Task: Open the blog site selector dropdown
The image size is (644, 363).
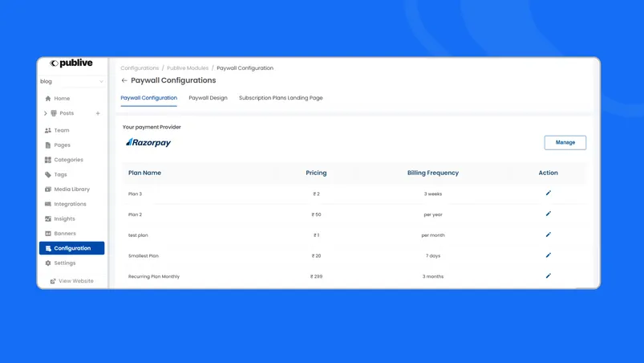Action: [71, 81]
